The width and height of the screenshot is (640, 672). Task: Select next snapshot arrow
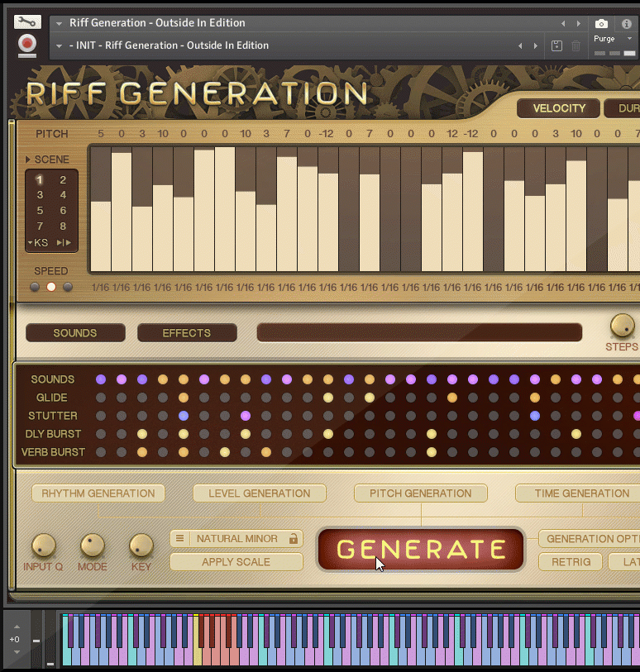point(536,45)
